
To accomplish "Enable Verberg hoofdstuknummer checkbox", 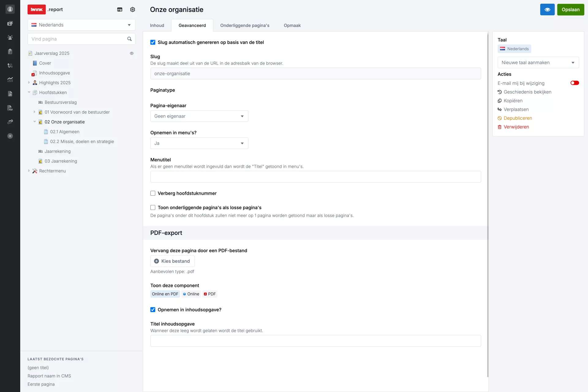I will pos(153,193).
